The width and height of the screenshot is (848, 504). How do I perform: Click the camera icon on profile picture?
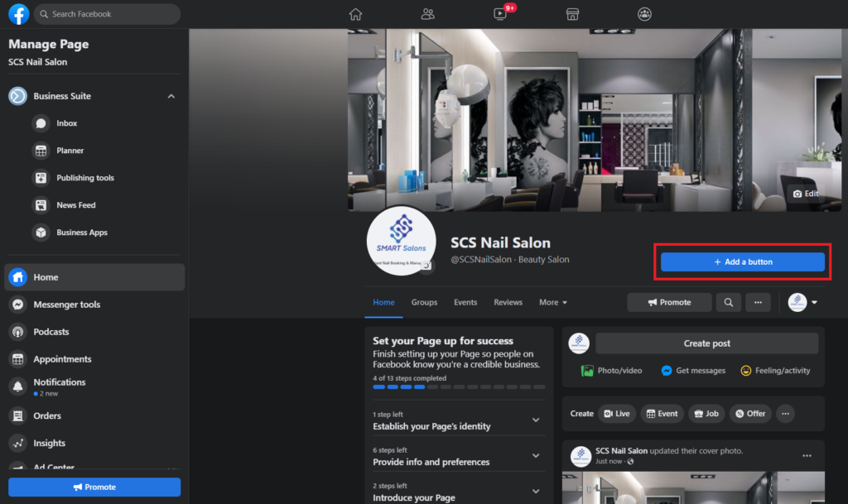[x=426, y=265]
